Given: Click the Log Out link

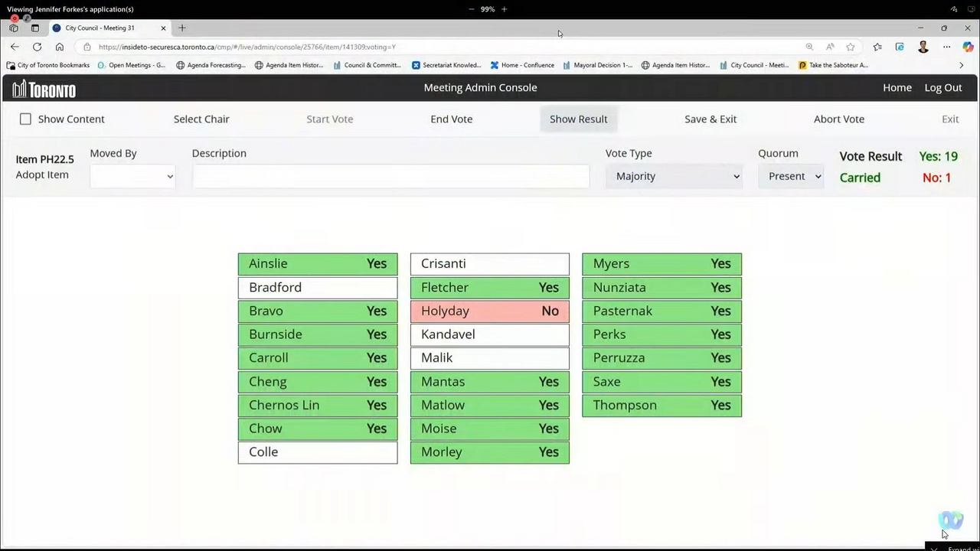Looking at the screenshot, I should coord(942,87).
